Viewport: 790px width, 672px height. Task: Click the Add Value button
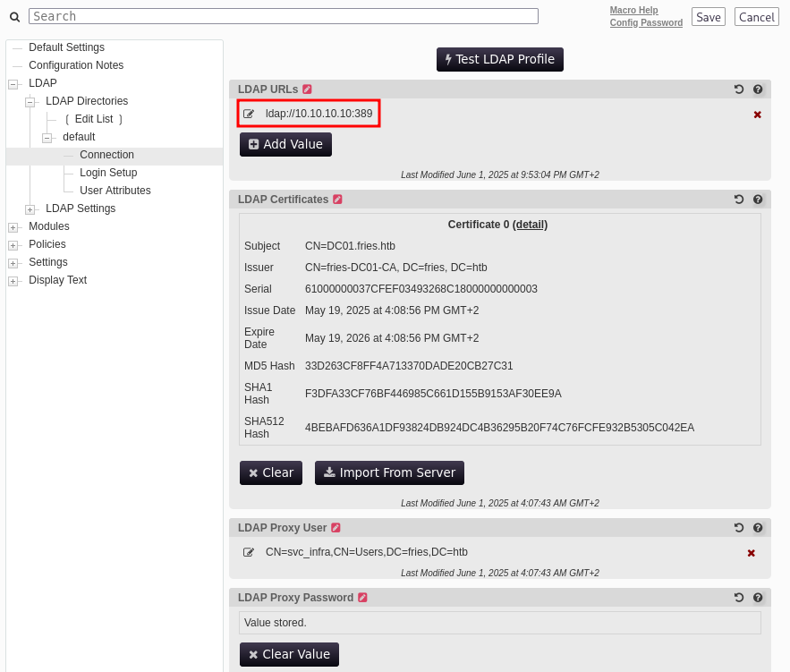[285, 145]
